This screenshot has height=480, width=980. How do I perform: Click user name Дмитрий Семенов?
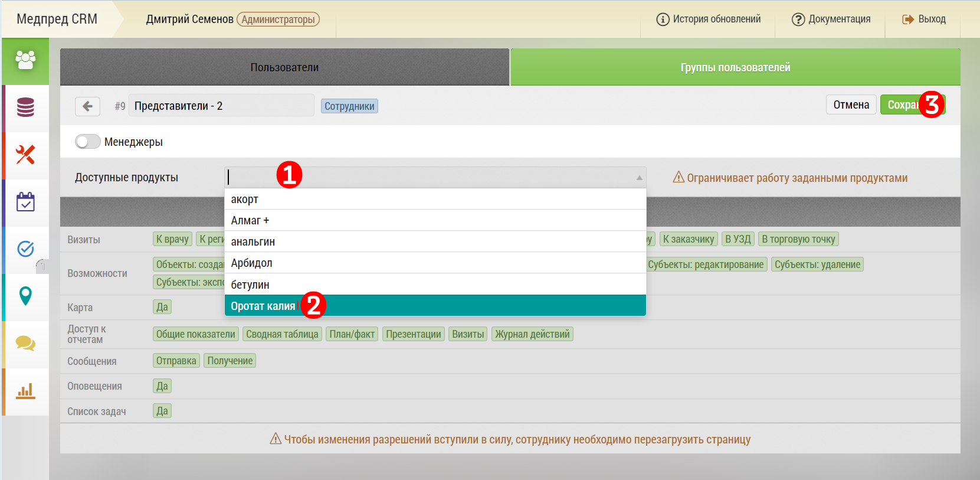[x=189, y=19]
